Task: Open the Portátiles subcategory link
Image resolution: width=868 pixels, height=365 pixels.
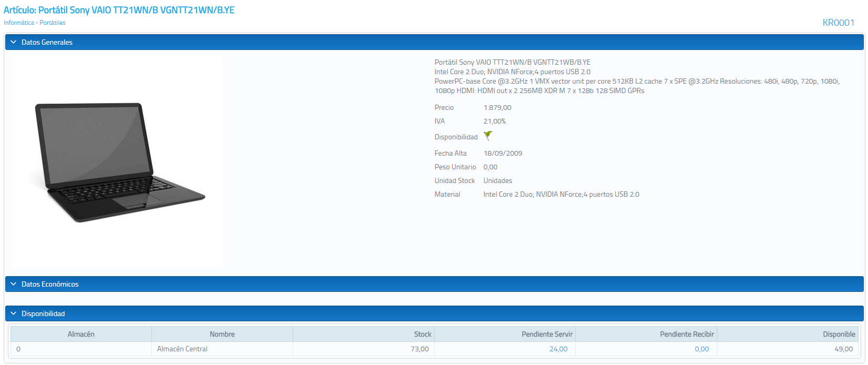Action: click(53, 23)
